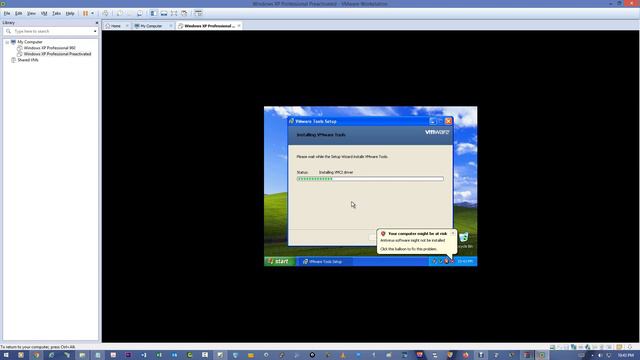Minimize the VMware Tools Setup window

pyautogui.click(x=433, y=121)
